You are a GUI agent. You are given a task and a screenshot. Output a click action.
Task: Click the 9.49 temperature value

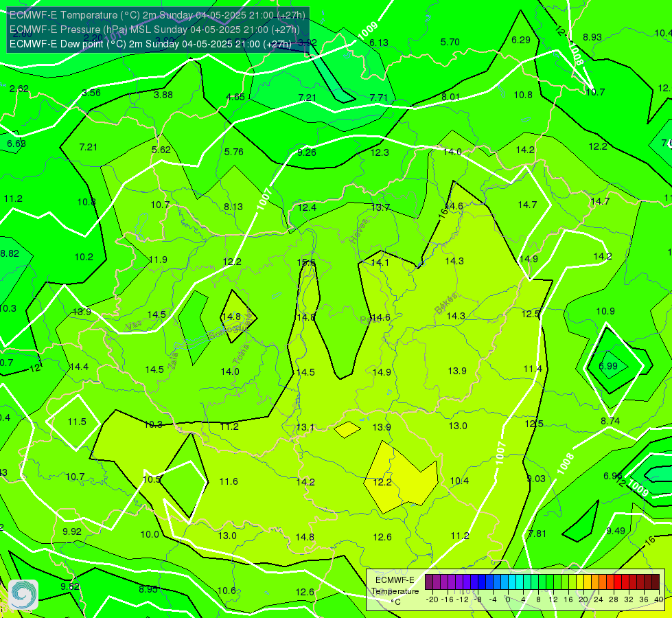click(616, 531)
